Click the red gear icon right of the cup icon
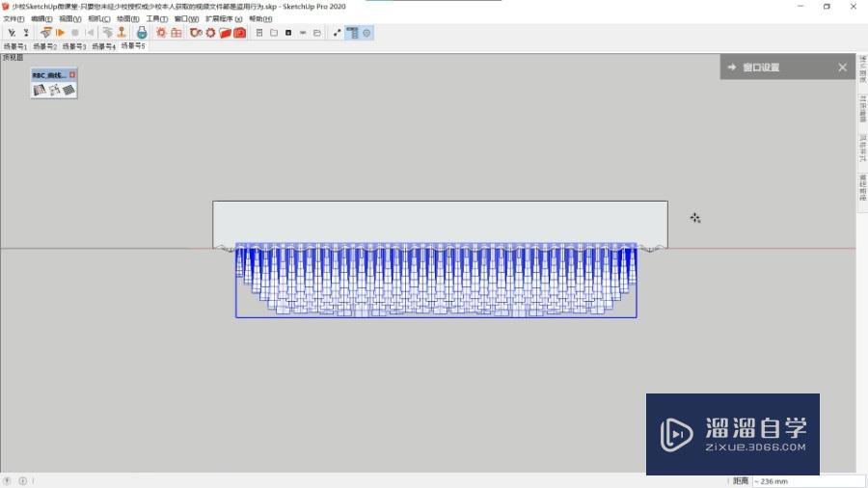Image resolution: width=868 pixels, height=488 pixels. point(210,33)
